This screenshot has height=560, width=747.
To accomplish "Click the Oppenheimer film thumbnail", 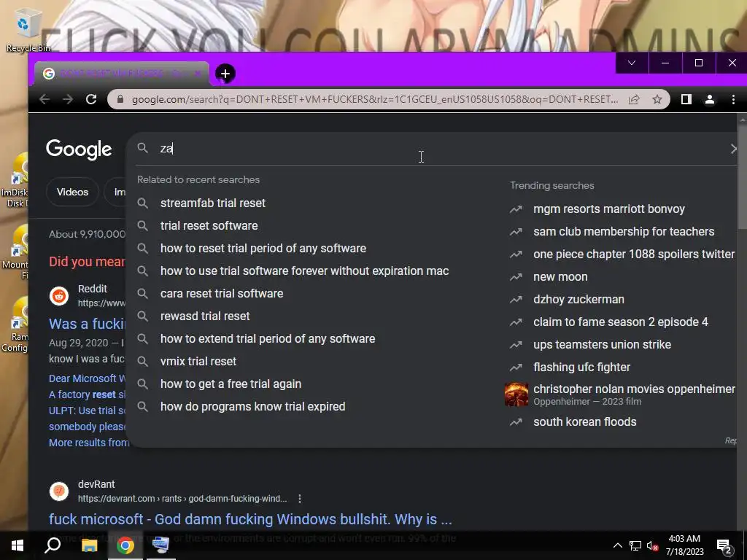I will click(516, 394).
